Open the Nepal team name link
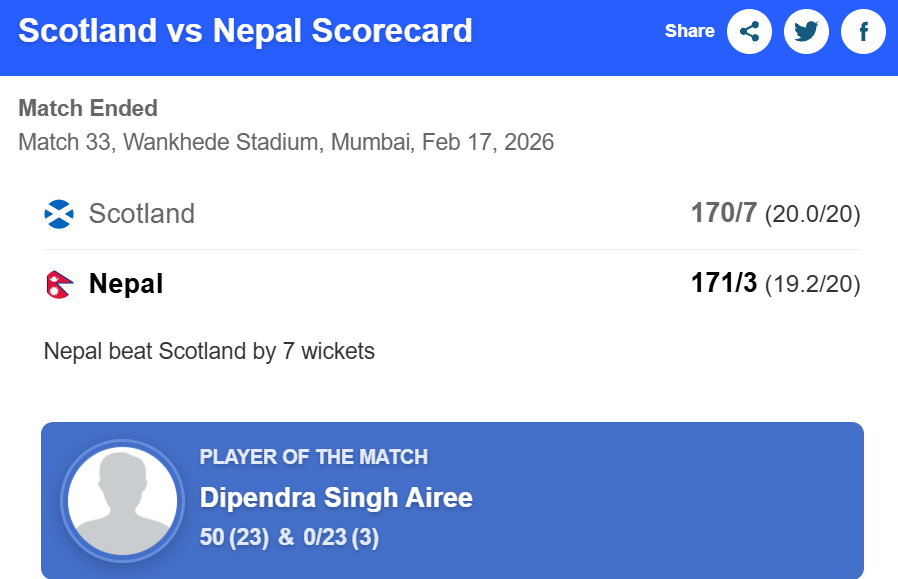 [126, 285]
